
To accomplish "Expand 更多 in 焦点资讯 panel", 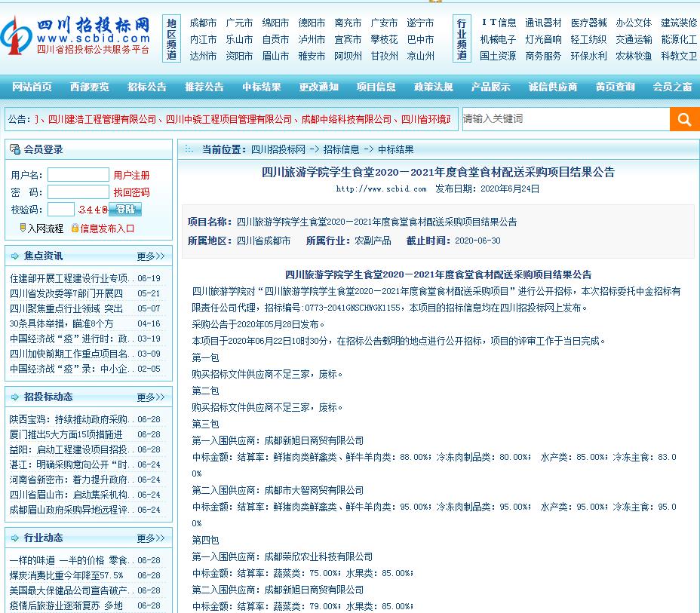I will point(151,256).
